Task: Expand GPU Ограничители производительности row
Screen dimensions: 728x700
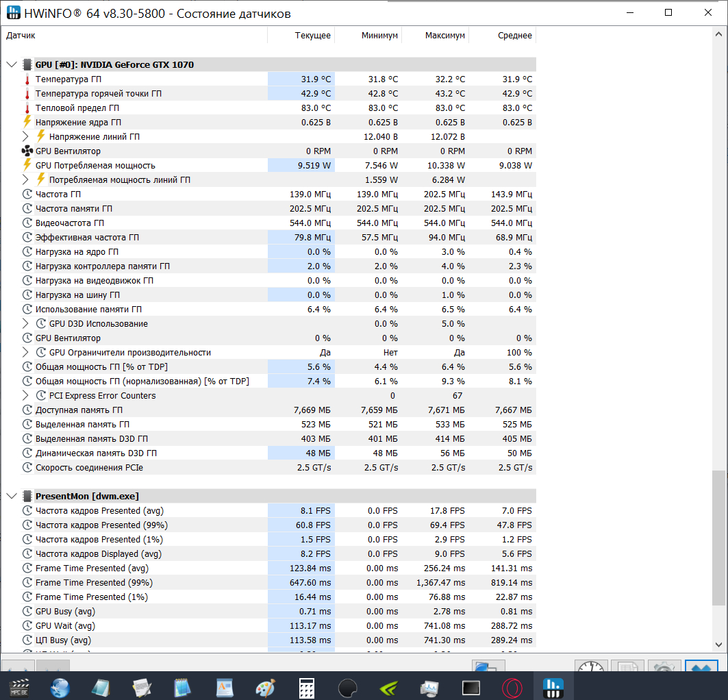Action: 25,352
